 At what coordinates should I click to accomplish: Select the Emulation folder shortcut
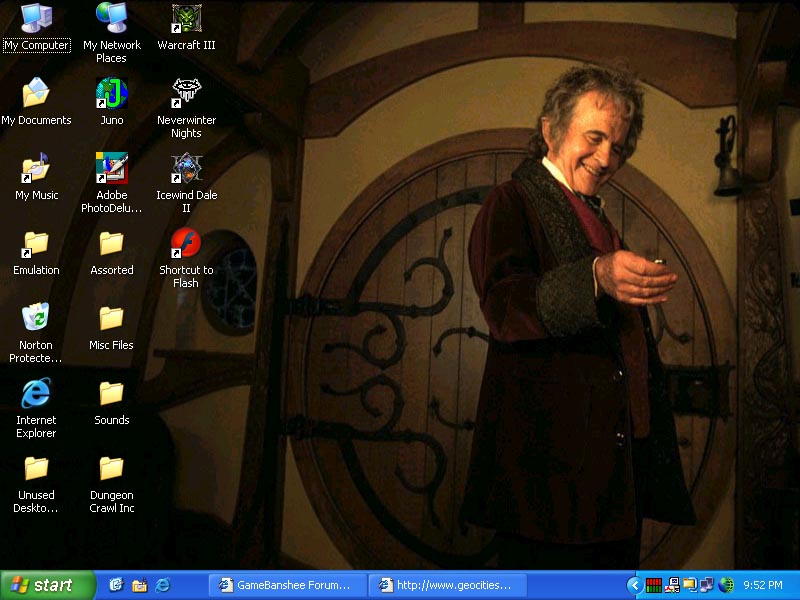point(36,252)
